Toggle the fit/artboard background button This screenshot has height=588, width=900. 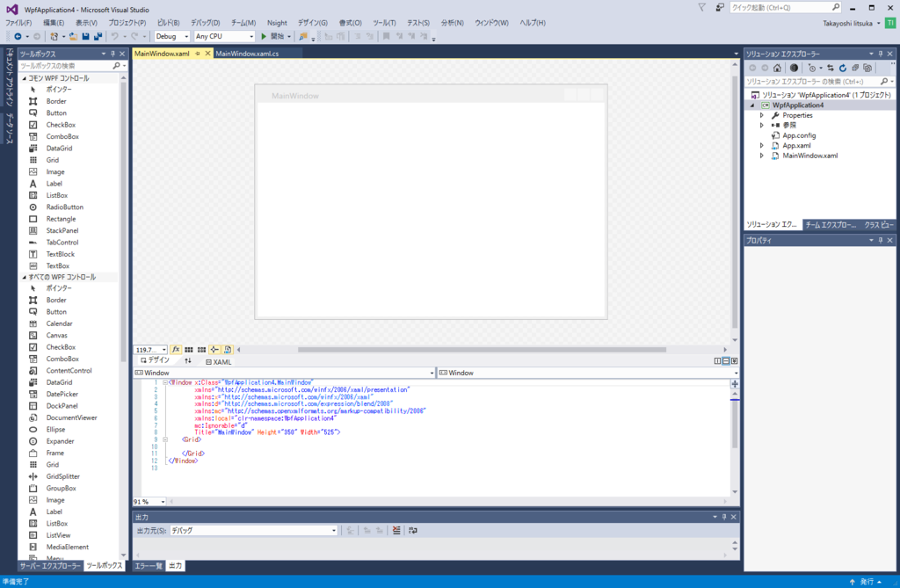[228, 349]
